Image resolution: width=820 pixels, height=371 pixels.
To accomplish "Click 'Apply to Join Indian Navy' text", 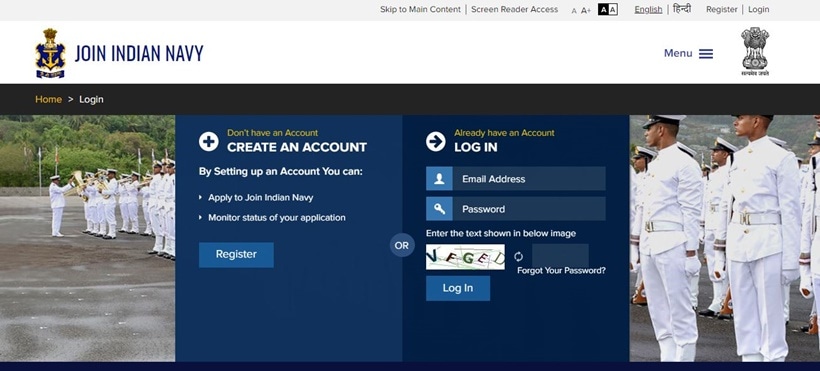I will click(260, 198).
